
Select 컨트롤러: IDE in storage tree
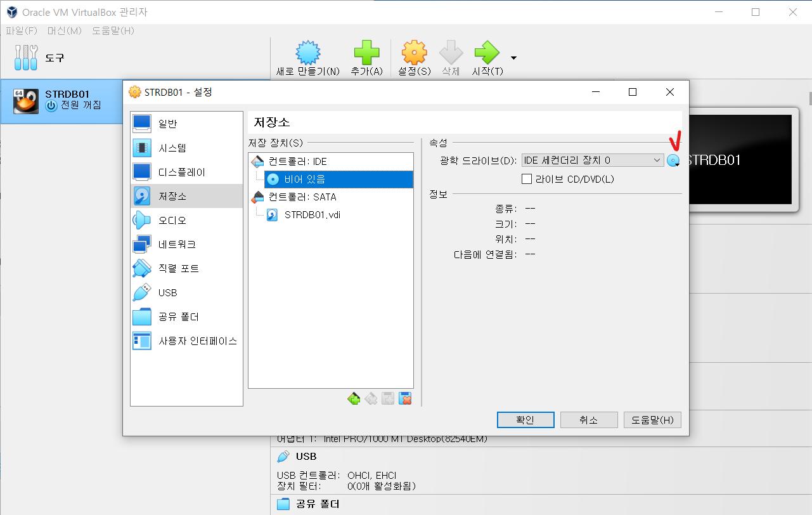[x=297, y=162]
